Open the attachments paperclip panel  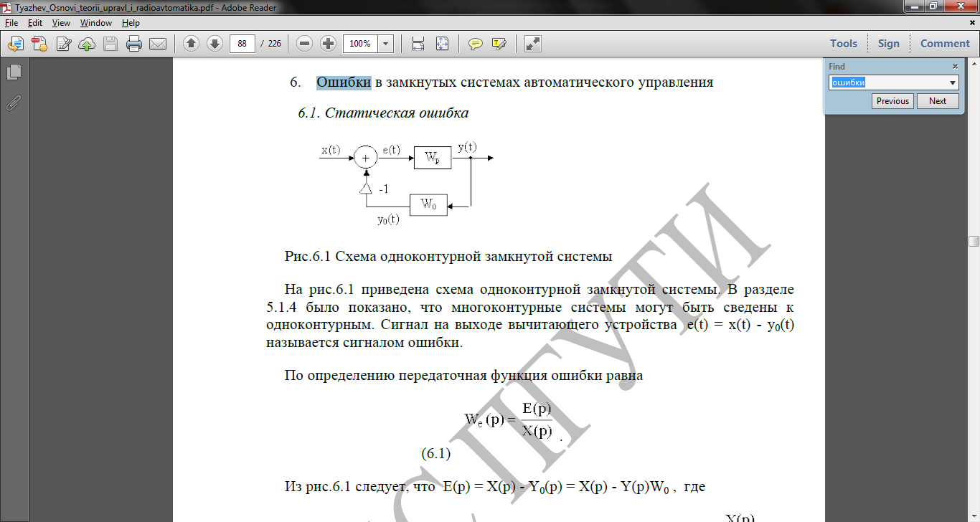pos(14,103)
